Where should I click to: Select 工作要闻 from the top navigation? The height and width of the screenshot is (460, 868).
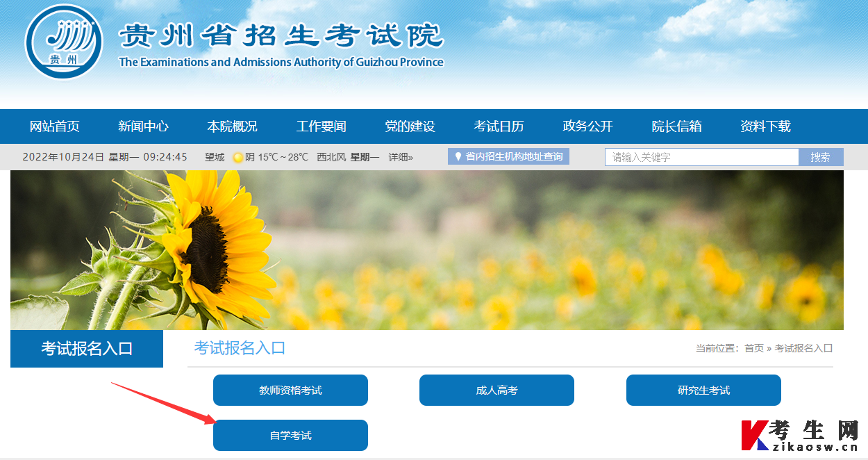coord(321,126)
